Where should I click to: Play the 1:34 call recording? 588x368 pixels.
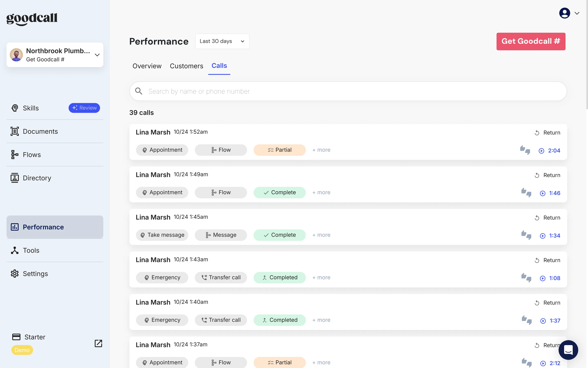(x=550, y=236)
